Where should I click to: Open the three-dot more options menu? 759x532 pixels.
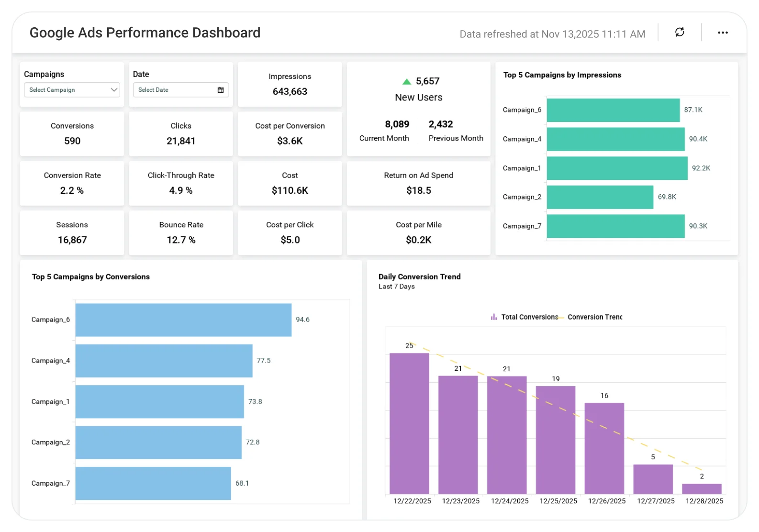pyautogui.click(x=723, y=33)
